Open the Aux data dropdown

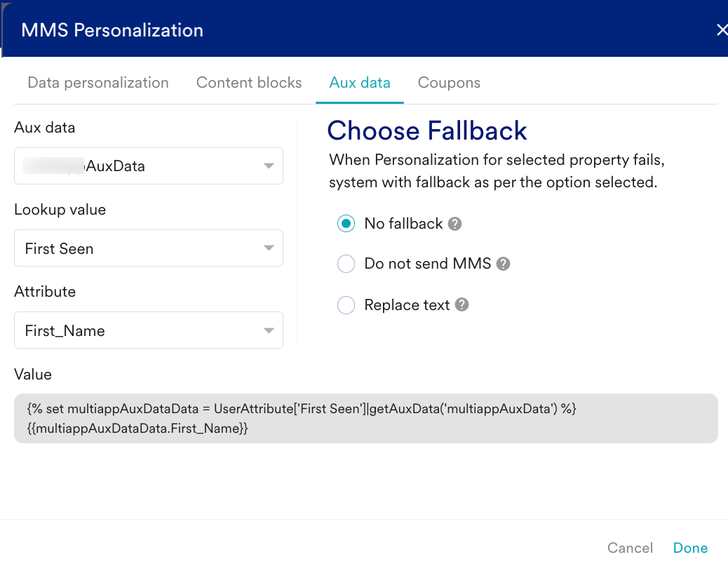pyautogui.click(x=148, y=166)
